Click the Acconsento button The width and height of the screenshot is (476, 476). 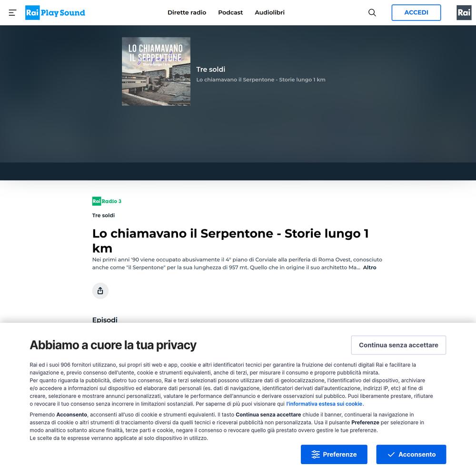pyautogui.click(x=411, y=455)
